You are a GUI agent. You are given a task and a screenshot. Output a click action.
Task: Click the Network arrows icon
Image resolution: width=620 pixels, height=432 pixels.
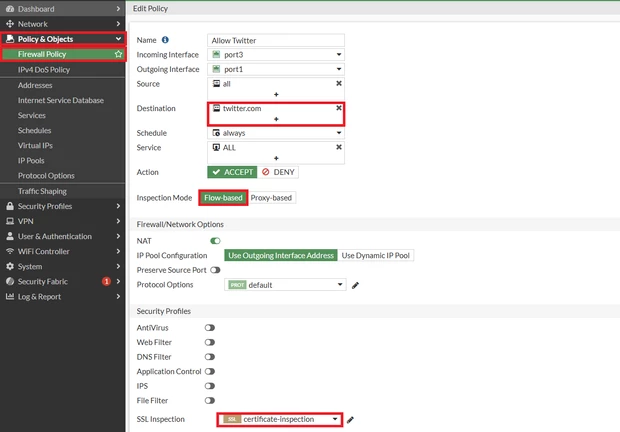[x=10, y=24]
